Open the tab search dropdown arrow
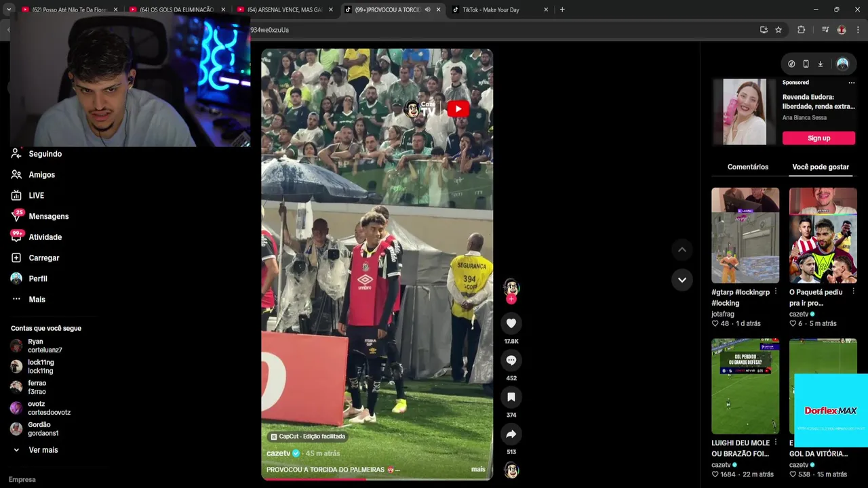The height and width of the screenshot is (488, 868). (9, 9)
